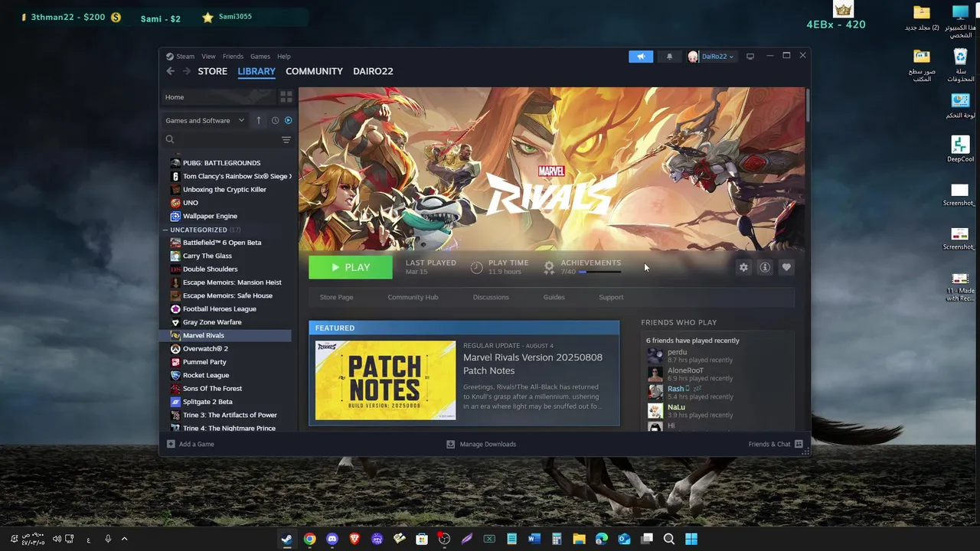The width and height of the screenshot is (980, 551).
Task: Open the Patch Notes featured thumbnail
Action: (385, 380)
